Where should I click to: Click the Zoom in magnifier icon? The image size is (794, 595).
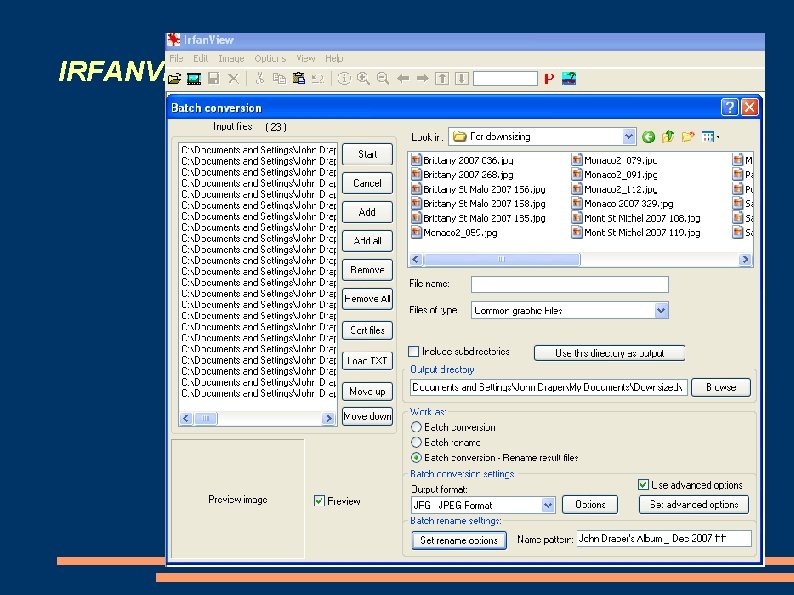[x=363, y=78]
